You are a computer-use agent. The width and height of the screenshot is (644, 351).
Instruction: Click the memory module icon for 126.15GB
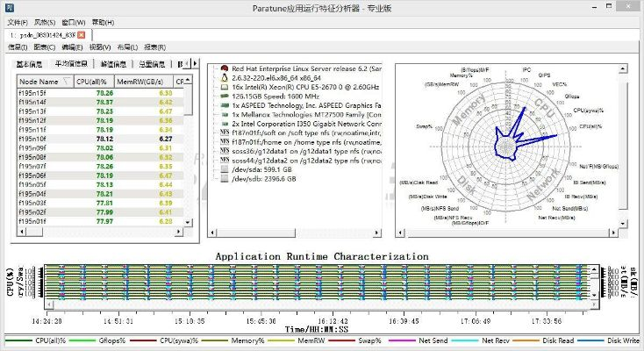tap(225, 97)
